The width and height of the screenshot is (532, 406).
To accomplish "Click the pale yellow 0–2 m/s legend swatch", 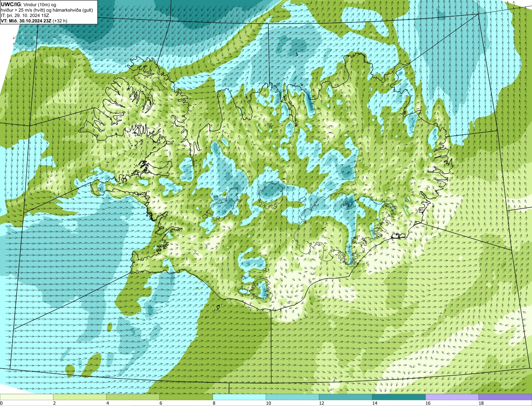I will click(x=27, y=397).
